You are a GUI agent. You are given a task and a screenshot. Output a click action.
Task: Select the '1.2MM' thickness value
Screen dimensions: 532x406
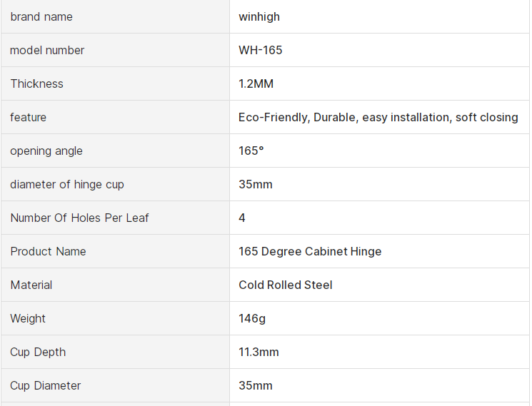(256, 83)
